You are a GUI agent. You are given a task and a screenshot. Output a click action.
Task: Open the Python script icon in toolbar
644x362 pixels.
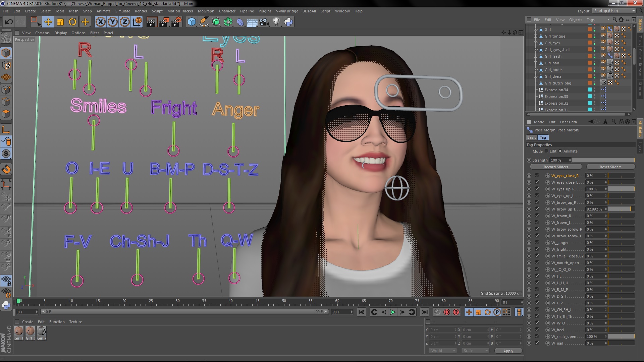click(288, 22)
